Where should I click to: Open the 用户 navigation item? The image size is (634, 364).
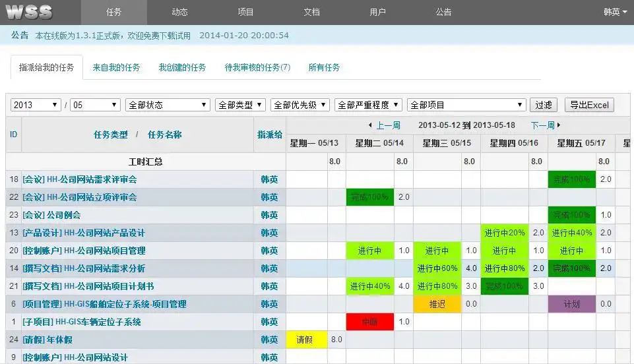(x=377, y=12)
